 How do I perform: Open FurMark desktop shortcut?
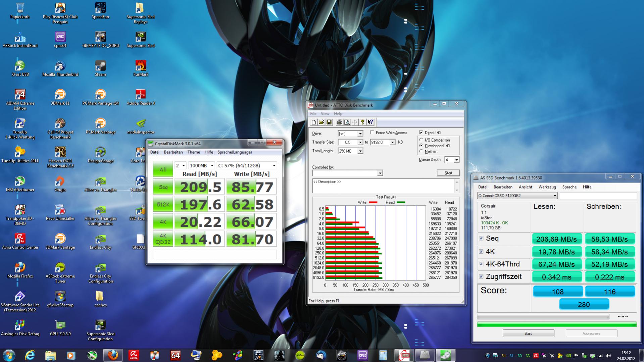pos(141,68)
